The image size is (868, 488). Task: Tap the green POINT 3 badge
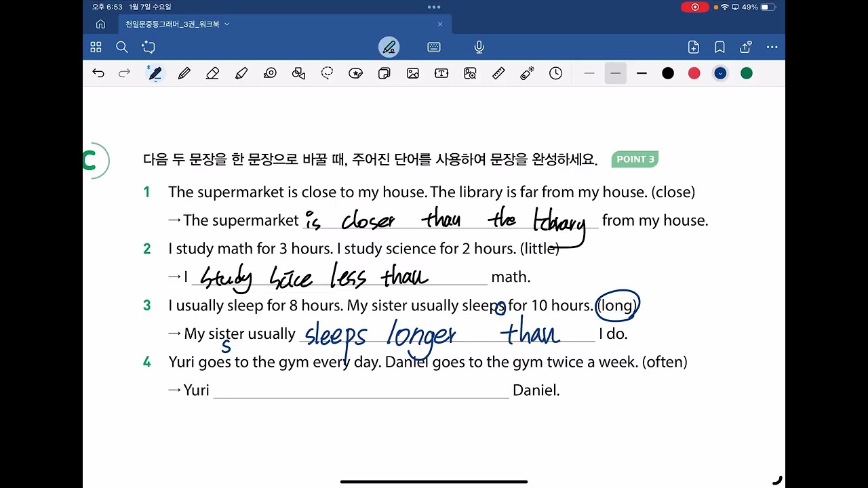point(635,159)
